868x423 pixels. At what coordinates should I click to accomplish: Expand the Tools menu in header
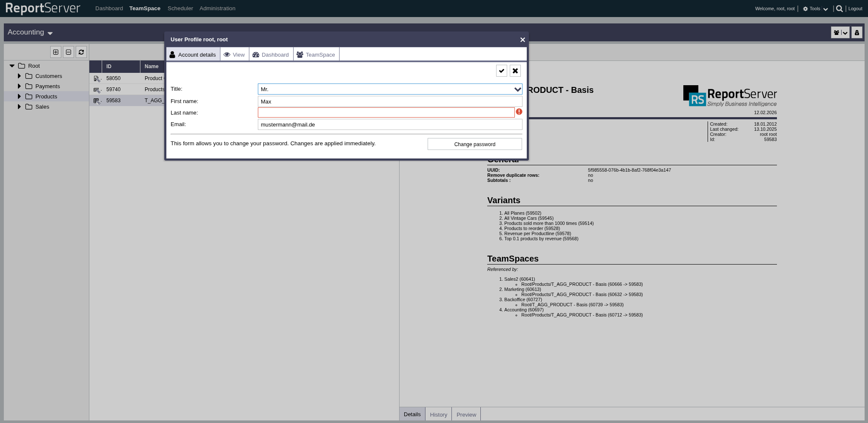[815, 9]
